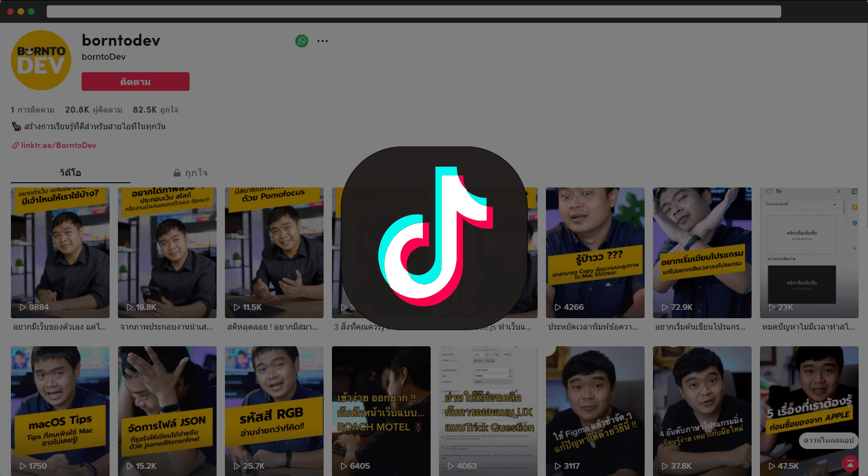Click caption สติหลุดลอย ! อยากมีสมา...
868x476 pixels.
[x=273, y=327]
